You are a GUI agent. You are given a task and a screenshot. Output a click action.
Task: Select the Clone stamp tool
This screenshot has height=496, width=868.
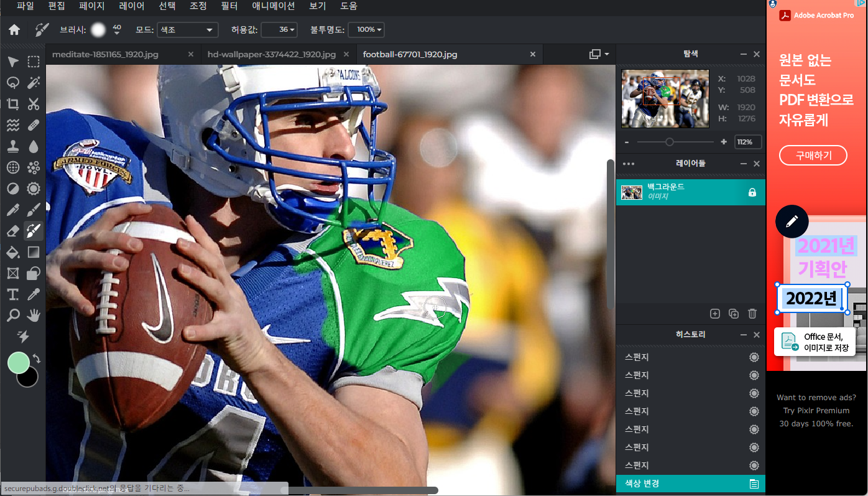(x=12, y=146)
